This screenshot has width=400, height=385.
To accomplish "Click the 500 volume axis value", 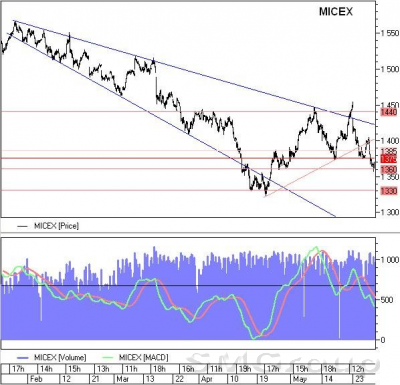I will point(387,300).
